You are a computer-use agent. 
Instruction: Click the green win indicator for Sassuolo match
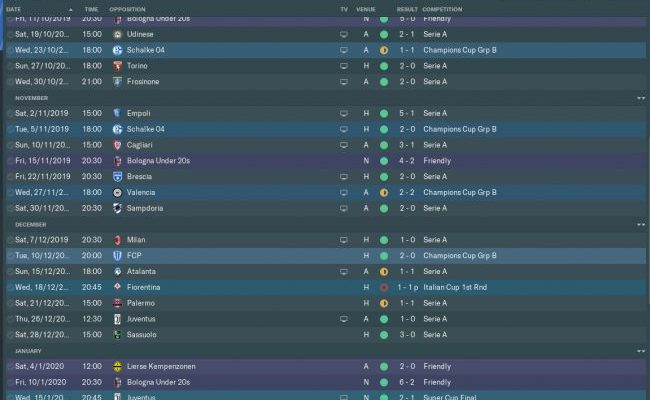click(x=383, y=334)
